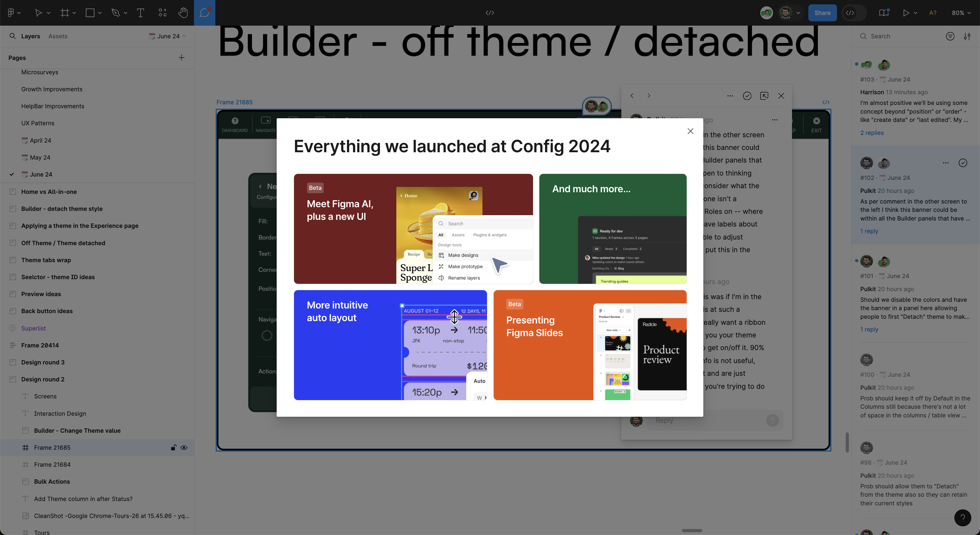Switch to the Assets tab

(x=58, y=36)
